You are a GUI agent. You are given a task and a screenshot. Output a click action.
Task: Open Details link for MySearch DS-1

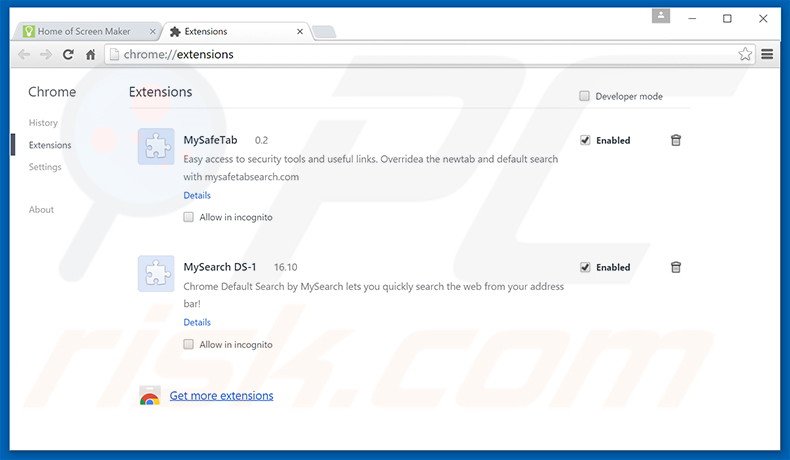197,322
